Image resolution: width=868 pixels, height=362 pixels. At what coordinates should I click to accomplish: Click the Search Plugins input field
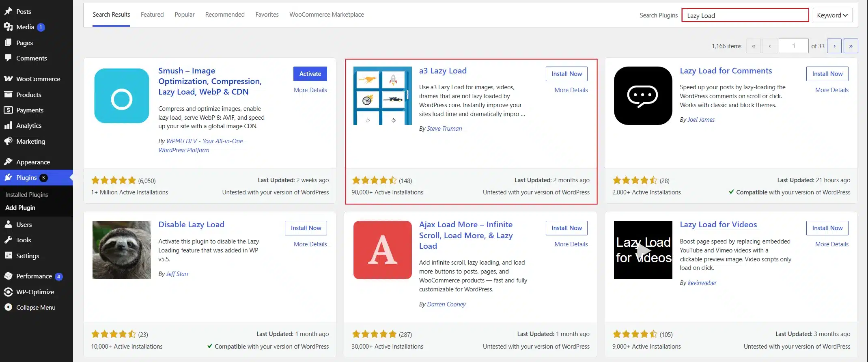click(x=745, y=15)
